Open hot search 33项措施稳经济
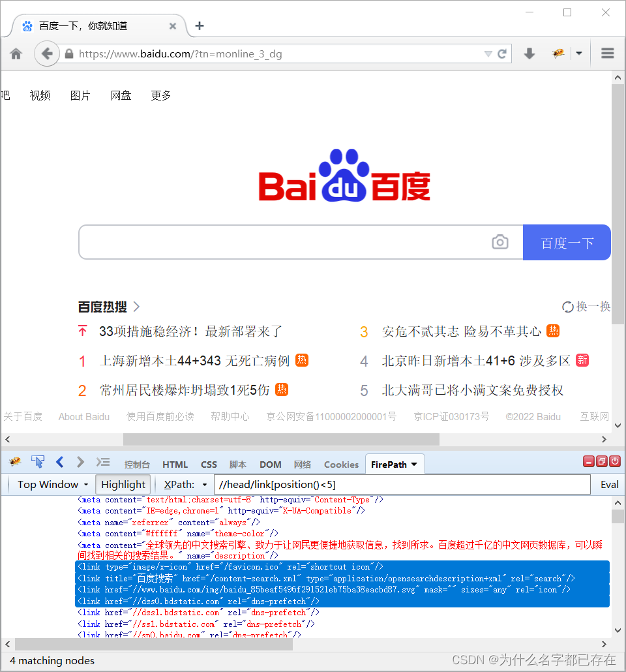626x672 pixels. (x=190, y=331)
